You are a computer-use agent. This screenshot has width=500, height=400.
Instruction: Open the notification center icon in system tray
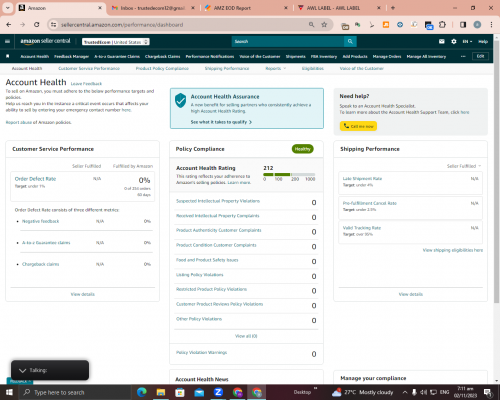(488, 392)
